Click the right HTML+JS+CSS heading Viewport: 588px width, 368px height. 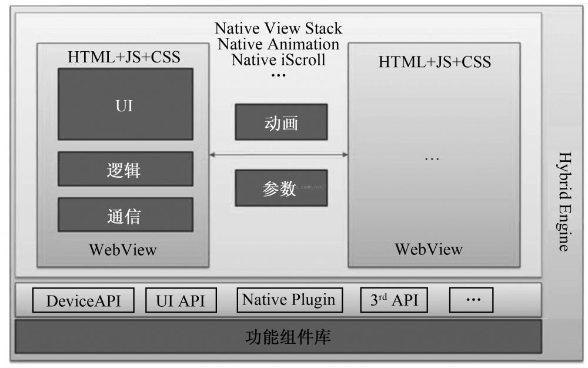coord(435,61)
